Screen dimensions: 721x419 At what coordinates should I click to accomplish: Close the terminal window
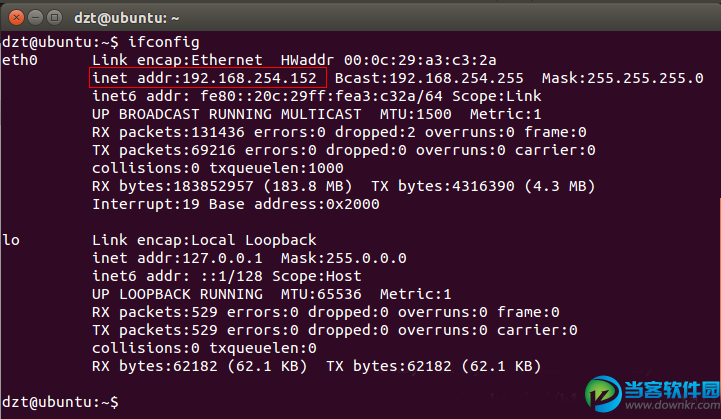(14, 16)
